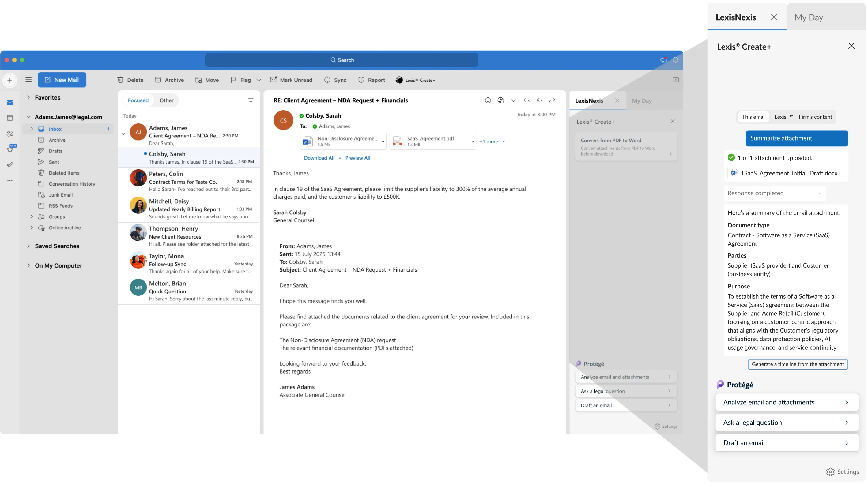Click the Delete trash icon in toolbar
Screen dimensions: 868x485
[120, 80]
